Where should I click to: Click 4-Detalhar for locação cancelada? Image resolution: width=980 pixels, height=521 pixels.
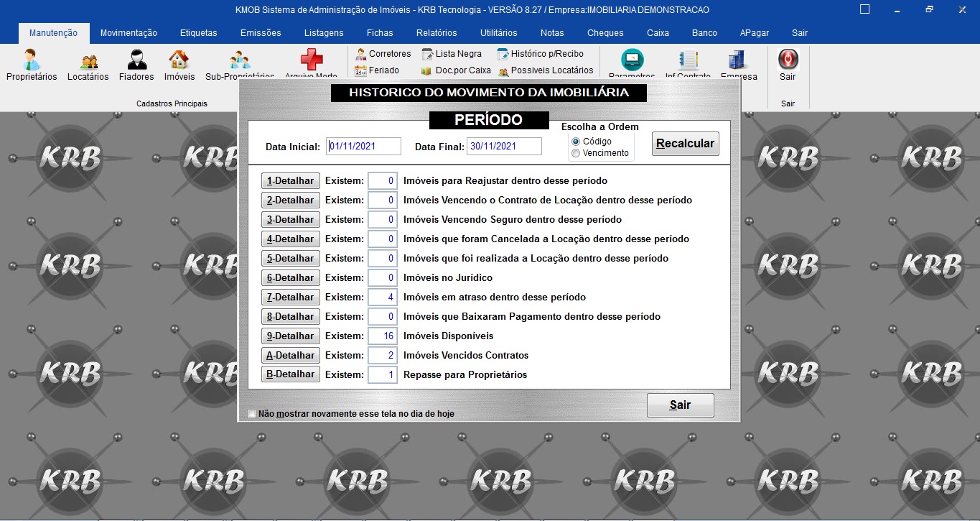pyautogui.click(x=291, y=239)
